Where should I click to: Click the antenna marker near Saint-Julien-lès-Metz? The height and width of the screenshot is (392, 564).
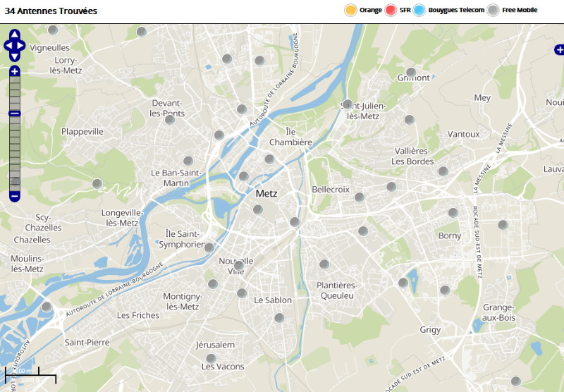[x=348, y=104]
